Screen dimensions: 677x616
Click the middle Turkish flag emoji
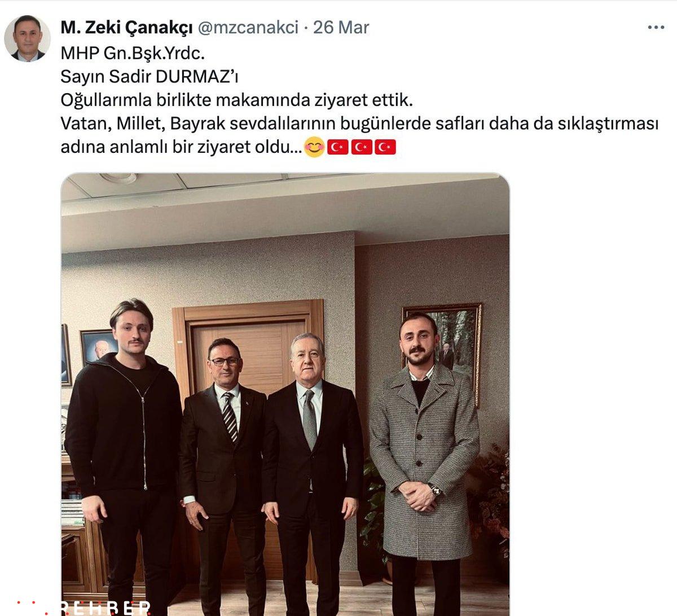coord(361,147)
